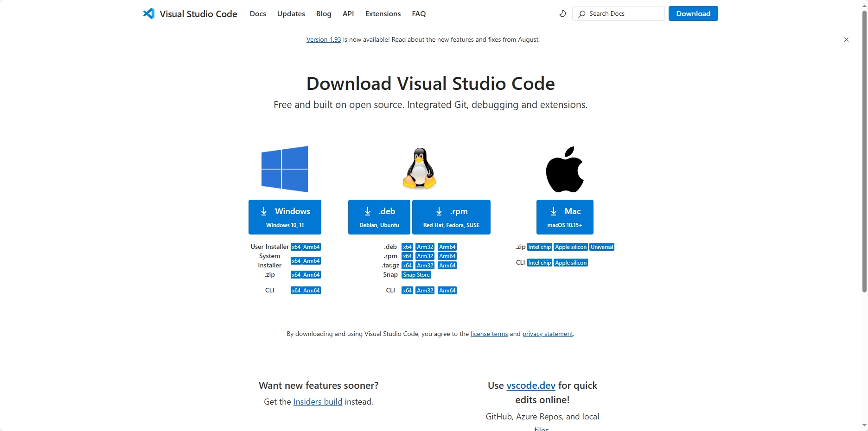Open the FAQ menu item
Screen dimensions: 868x431
coord(419,14)
